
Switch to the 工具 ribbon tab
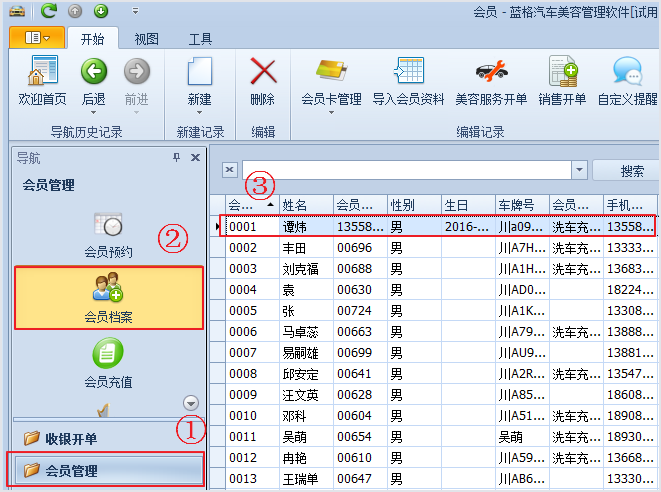pyautogui.click(x=200, y=39)
